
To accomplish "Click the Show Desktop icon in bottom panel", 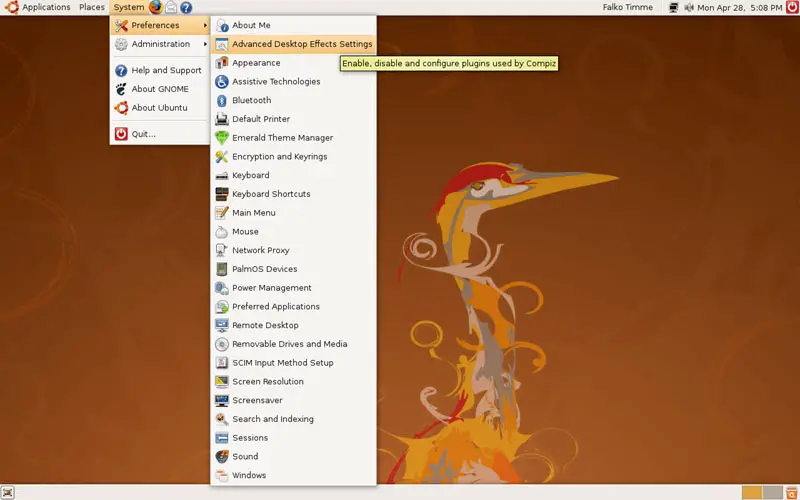I will 8,492.
